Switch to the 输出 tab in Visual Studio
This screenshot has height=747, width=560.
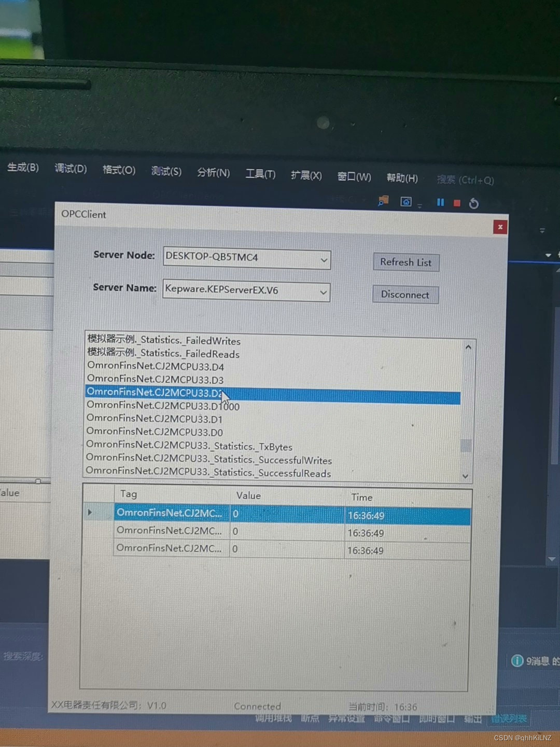point(472,718)
